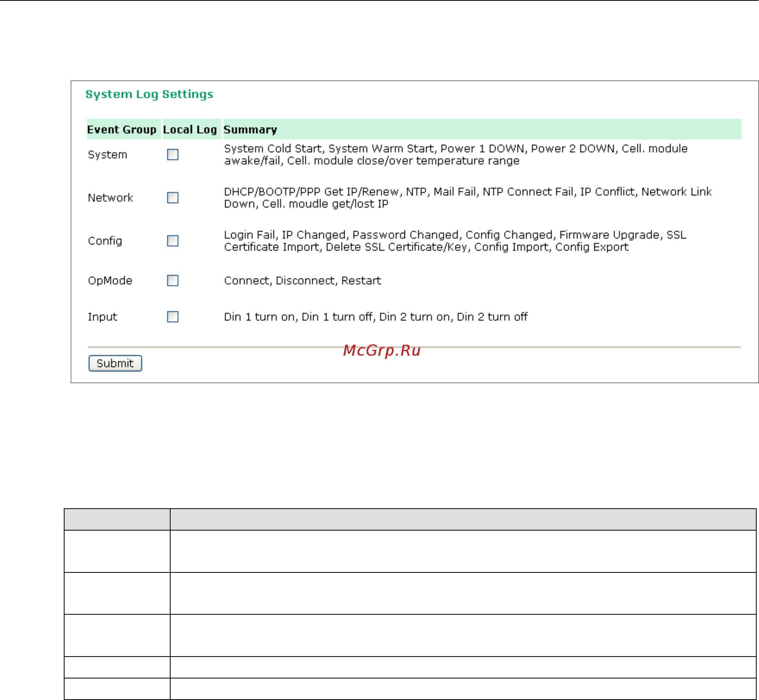Image resolution: width=759 pixels, height=700 pixels.
Task: Click the summary starting 'Login Fail, IP Changed'
Action: click(x=455, y=241)
